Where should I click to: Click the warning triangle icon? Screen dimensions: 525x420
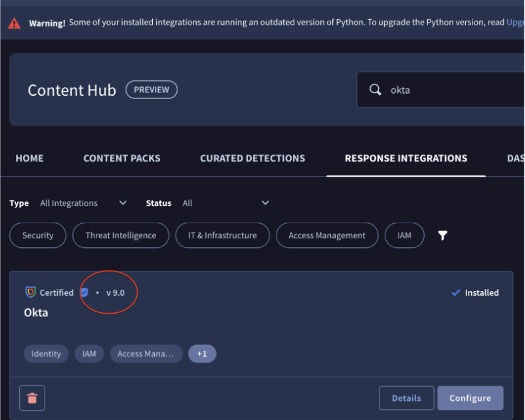tap(15, 23)
